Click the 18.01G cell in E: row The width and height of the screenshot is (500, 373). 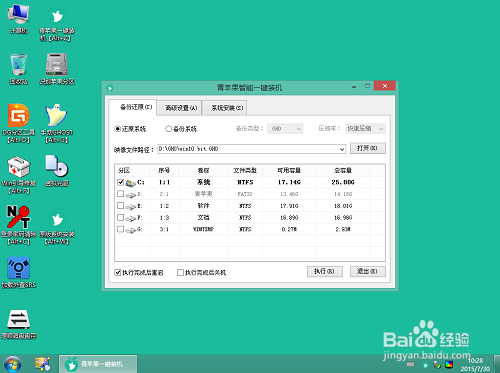343,206
